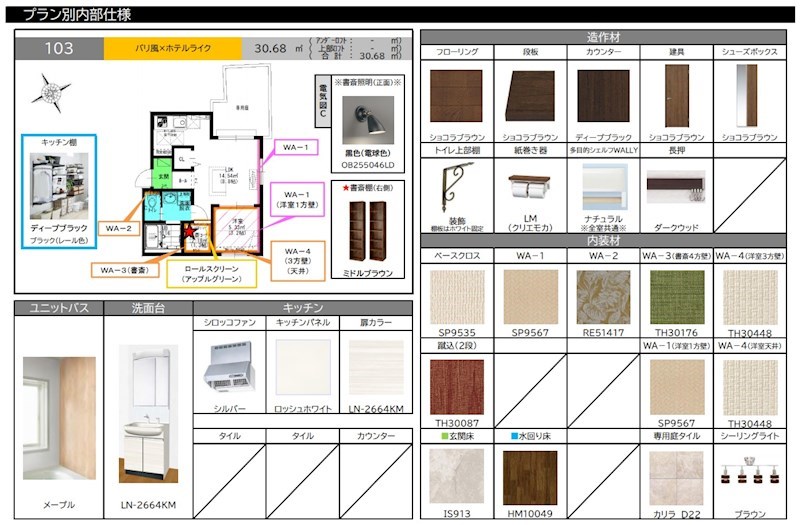
Task: Open the kitchen shelf photo in blue box
Action: [x=58, y=186]
